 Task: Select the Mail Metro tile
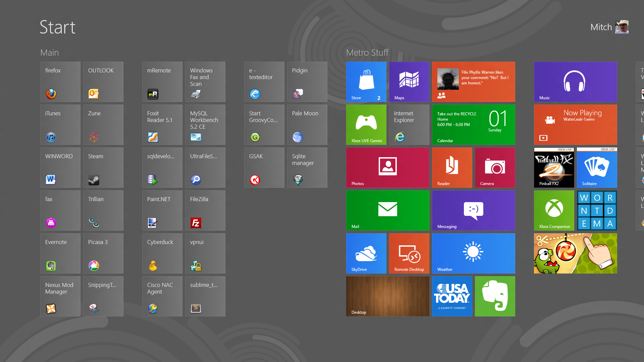pos(387,210)
